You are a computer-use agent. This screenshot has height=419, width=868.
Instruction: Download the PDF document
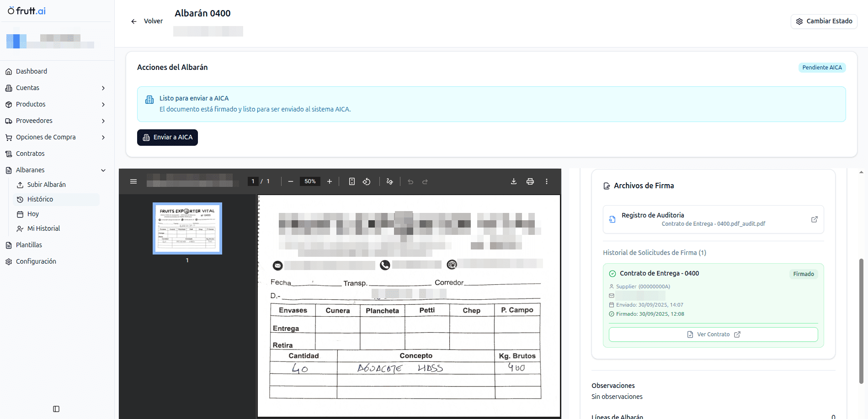coord(514,181)
